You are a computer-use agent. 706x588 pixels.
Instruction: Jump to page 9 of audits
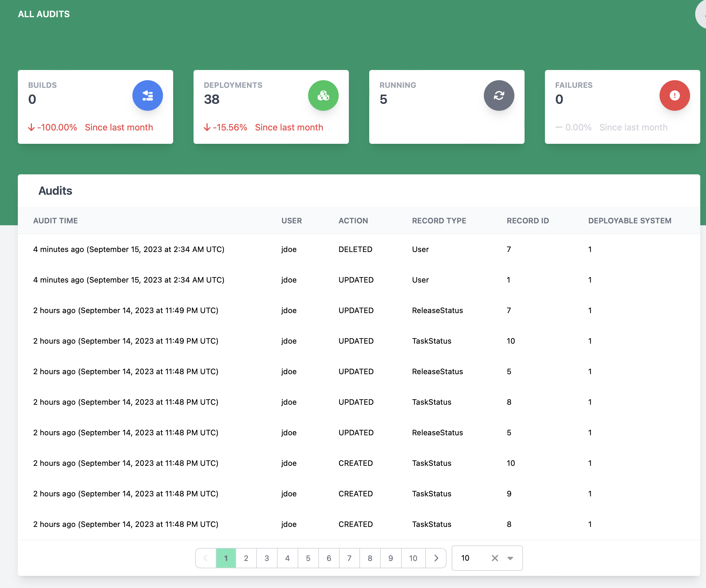(x=391, y=558)
